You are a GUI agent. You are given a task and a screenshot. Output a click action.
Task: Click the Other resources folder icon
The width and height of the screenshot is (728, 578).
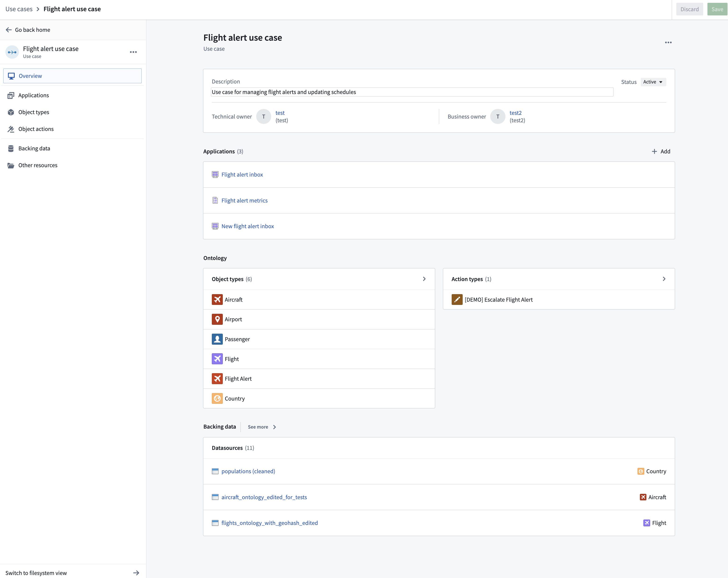pyautogui.click(x=11, y=166)
